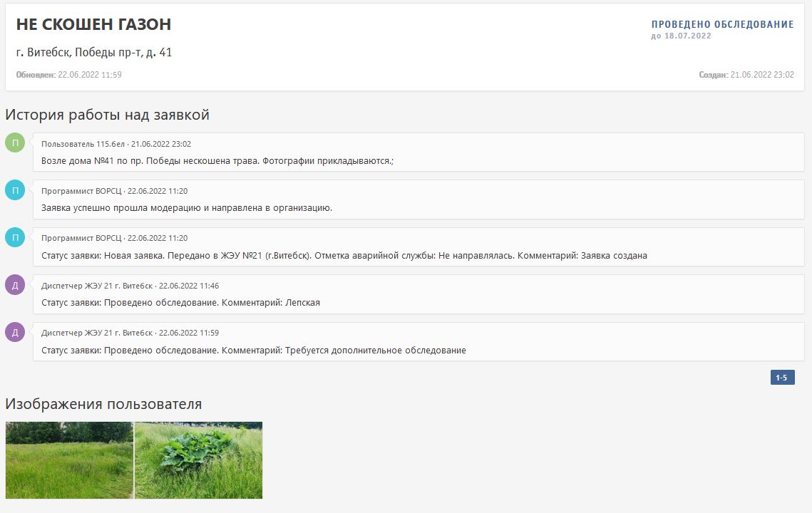Click the address 'г. Витебск, Победы пр-т, д. 41'

[94, 53]
